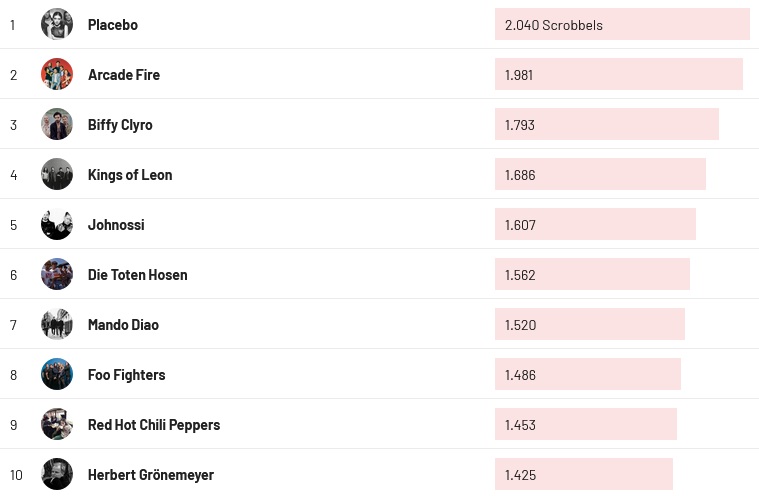The width and height of the screenshot is (759, 496).
Task: Open Herbert Grönemeyer's artist link
Action: [151, 475]
